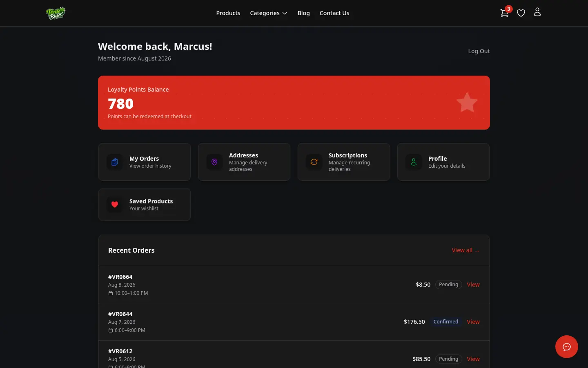Open the Subscriptions card
The image size is (588, 368).
click(344, 162)
